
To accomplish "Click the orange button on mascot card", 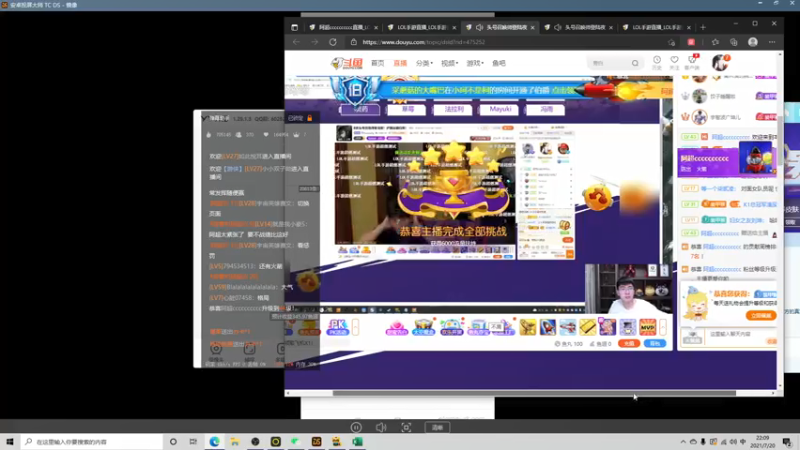I will coord(760,316).
